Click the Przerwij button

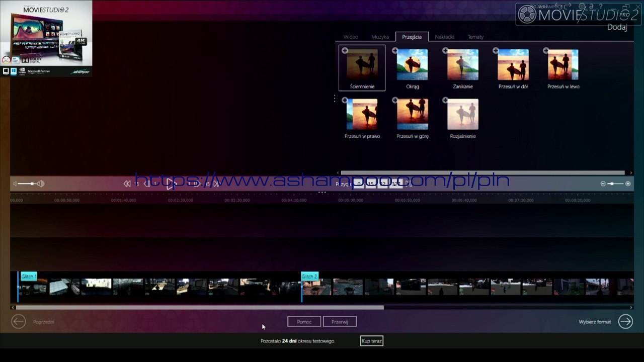pyautogui.click(x=340, y=322)
